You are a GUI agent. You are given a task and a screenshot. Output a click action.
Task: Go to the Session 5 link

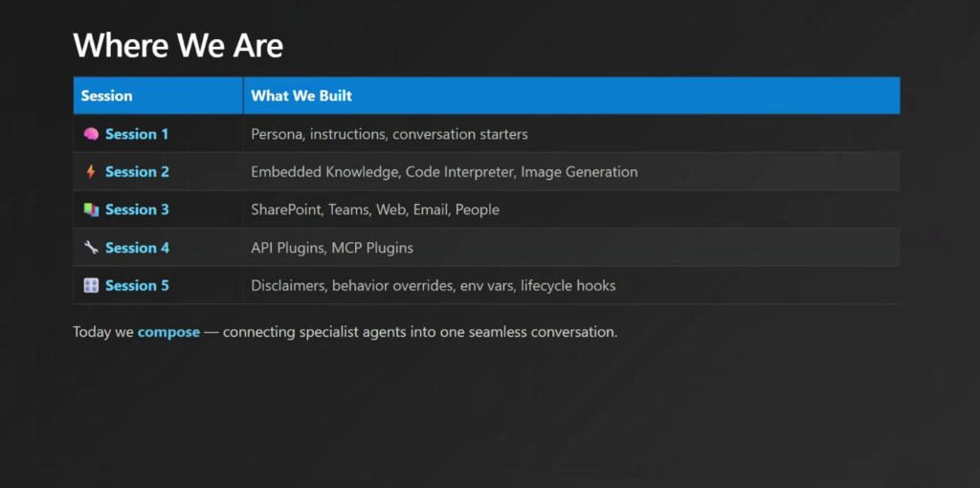pyautogui.click(x=137, y=285)
